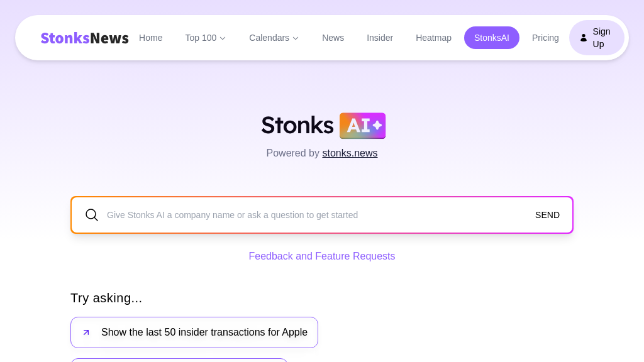The width and height of the screenshot is (644, 362).
Task: View the Heatmap page
Action: pyautogui.click(x=433, y=38)
